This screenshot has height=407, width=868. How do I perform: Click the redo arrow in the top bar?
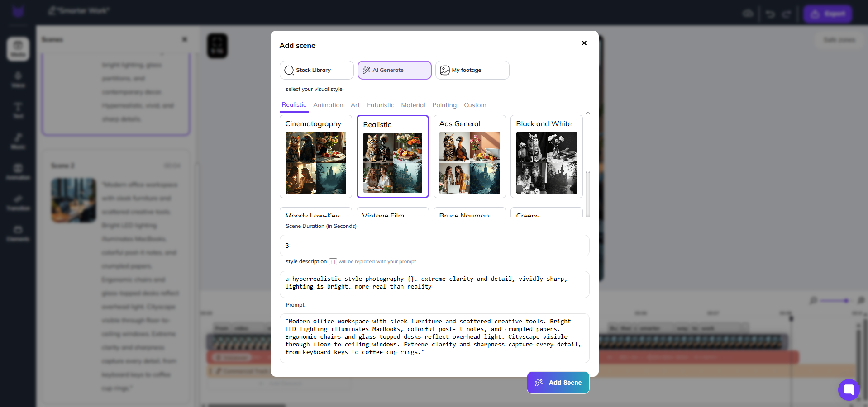pos(787,14)
